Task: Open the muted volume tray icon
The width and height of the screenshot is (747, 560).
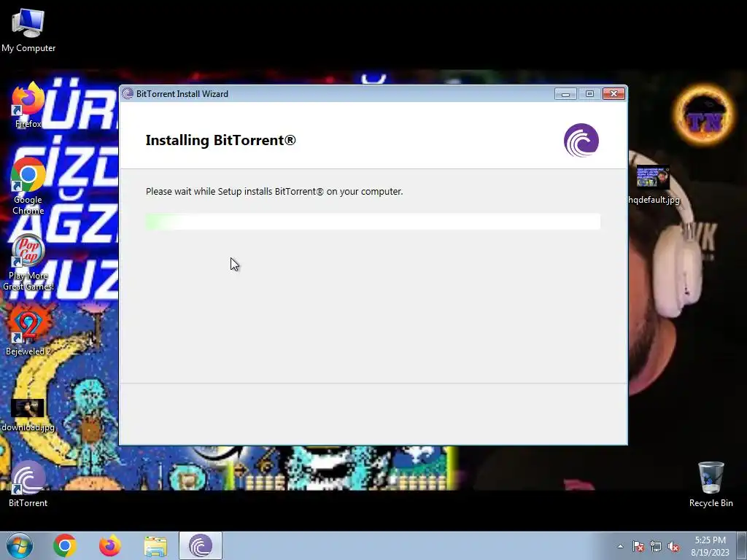Action: 673,546
